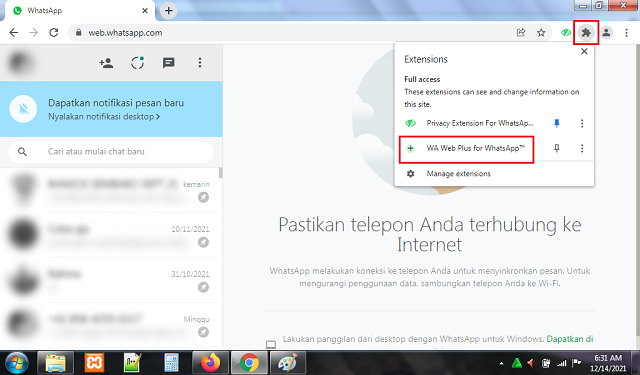Open the chat dated kemarin
The height and width of the screenshot is (375, 640).
(x=110, y=190)
